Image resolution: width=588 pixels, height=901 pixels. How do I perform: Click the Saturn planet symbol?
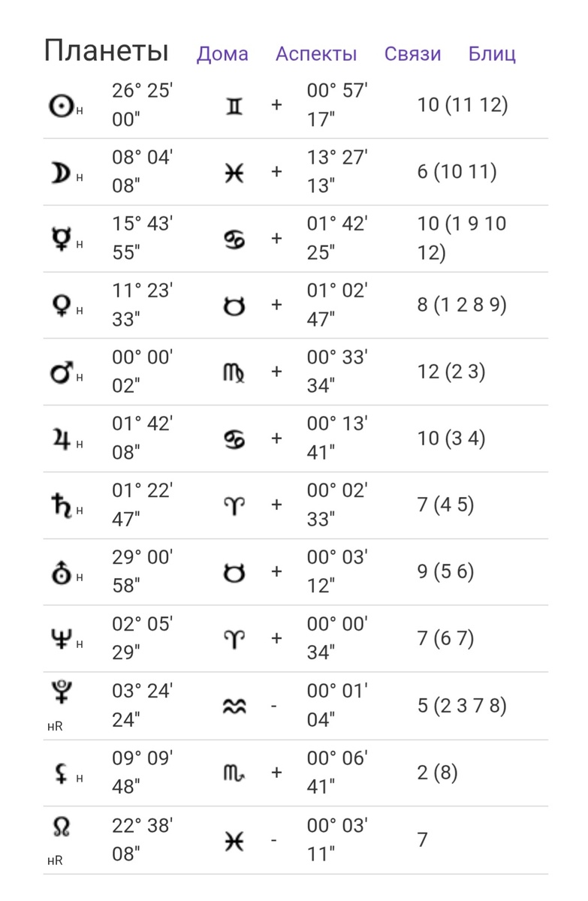(60, 506)
